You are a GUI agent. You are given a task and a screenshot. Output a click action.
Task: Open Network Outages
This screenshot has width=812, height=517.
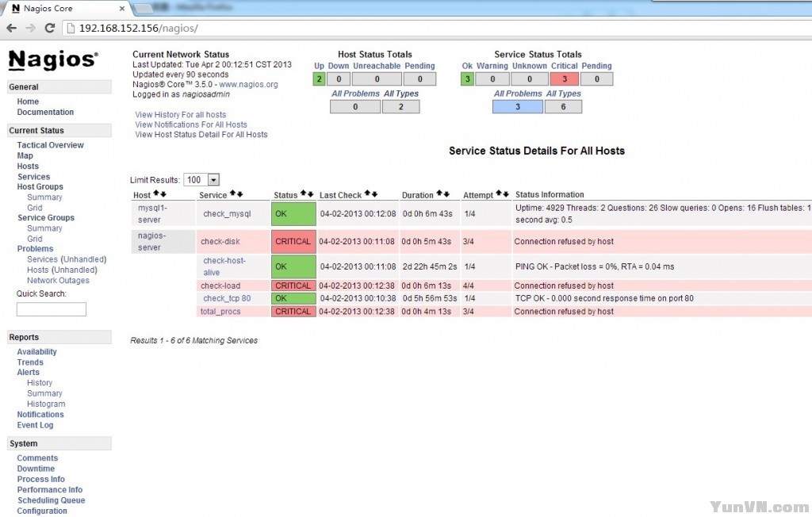click(58, 280)
